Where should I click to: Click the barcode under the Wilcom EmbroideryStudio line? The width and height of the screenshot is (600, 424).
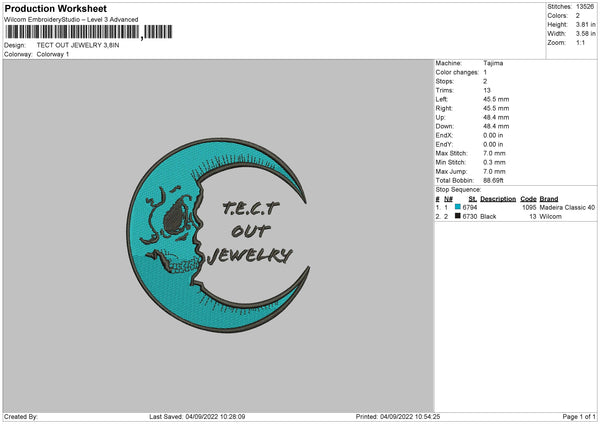click(x=89, y=32)
